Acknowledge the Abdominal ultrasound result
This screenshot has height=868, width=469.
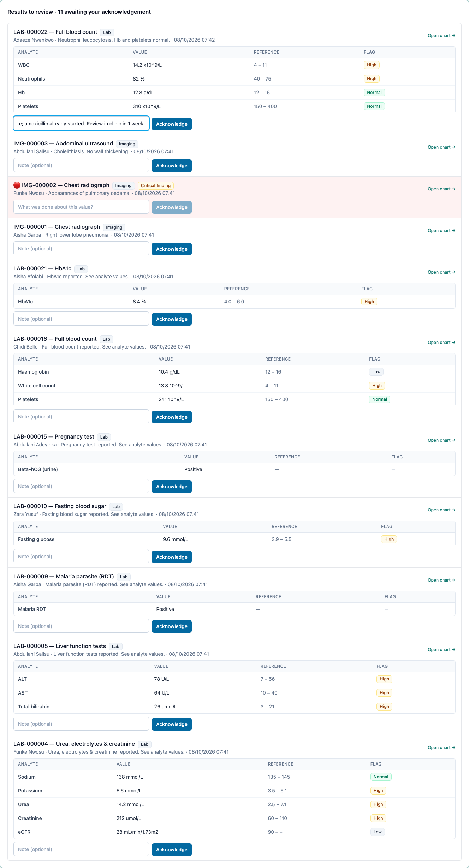pos(172,166)
